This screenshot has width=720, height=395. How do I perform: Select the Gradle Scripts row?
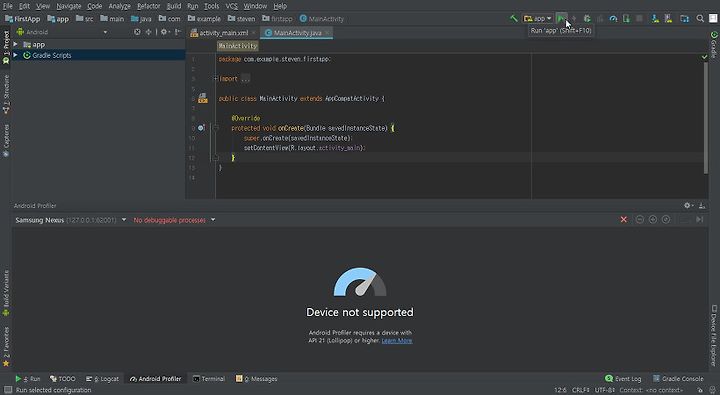coord(98,55)
